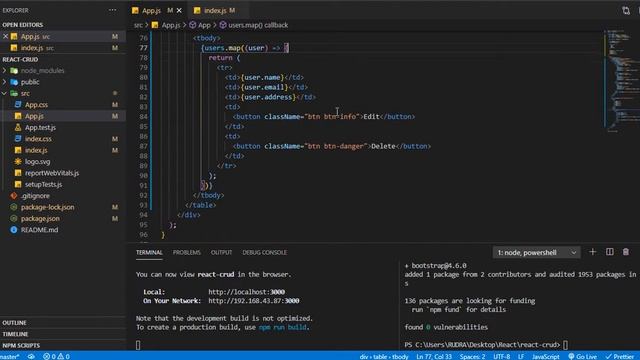This screenshot has height=360, width=640.
Task: Click the users.map() callback breadcrumb
Action: 253,25
